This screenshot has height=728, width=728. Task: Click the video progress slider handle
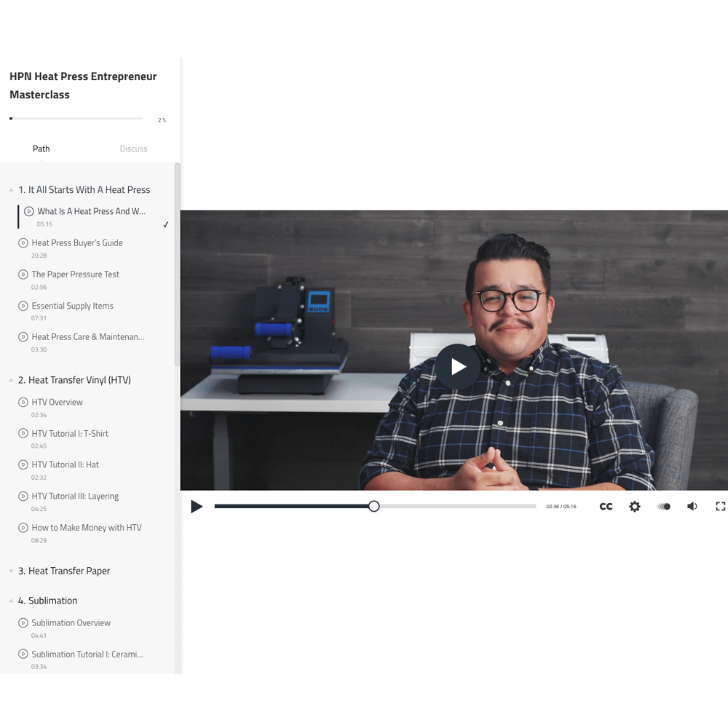coord(373,507)
